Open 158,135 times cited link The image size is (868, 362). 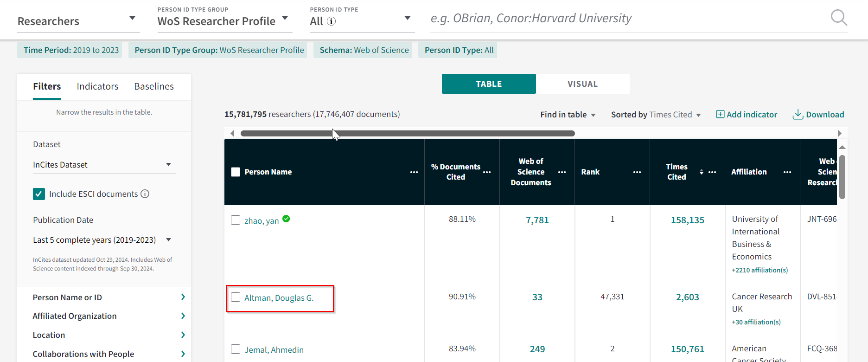[687, 220]
